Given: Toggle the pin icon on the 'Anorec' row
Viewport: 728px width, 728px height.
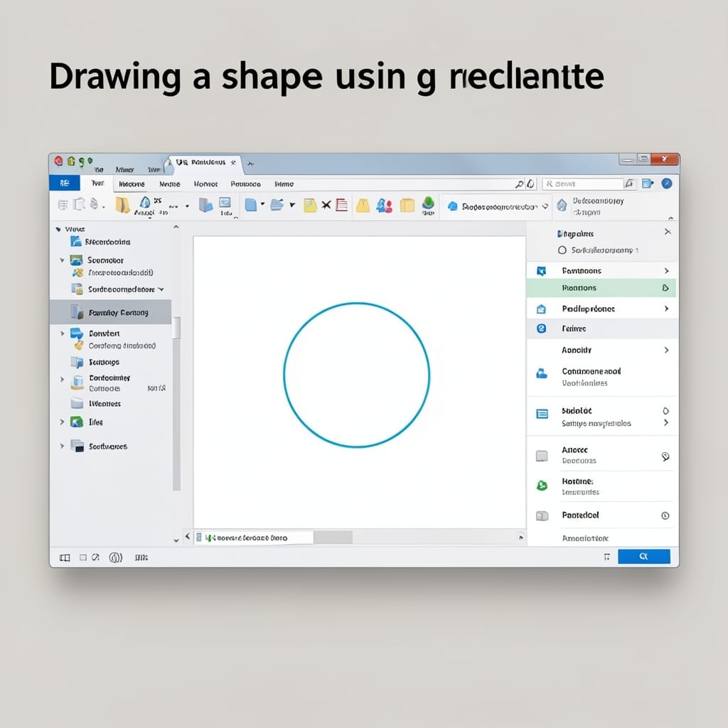Looking at the screenshot, I should pyautogui.click(x=665, y=457).
